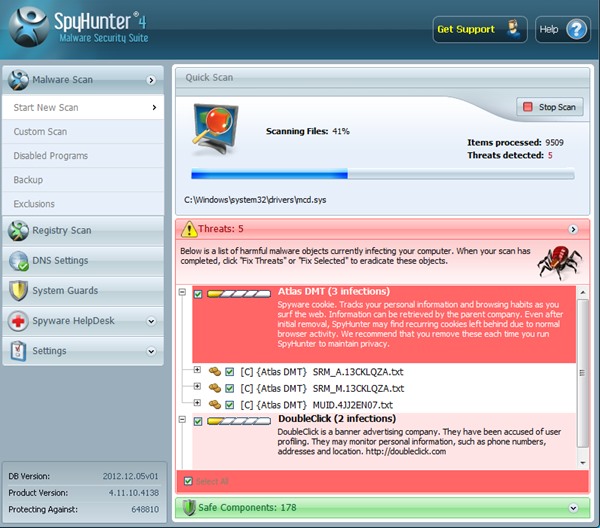Click the Get Support button
600x528 pixels.
coord(480,29)
